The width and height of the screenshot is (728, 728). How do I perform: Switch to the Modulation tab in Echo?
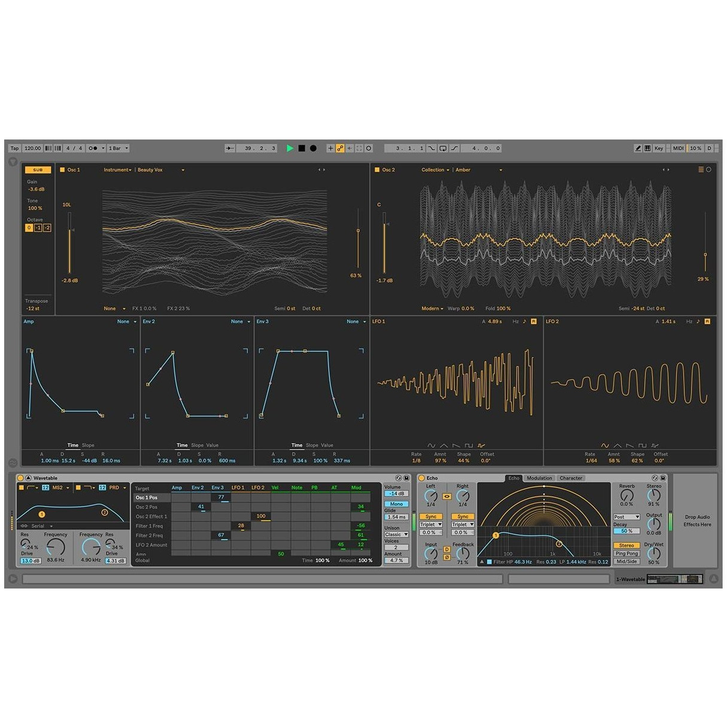tap(539, 478)
